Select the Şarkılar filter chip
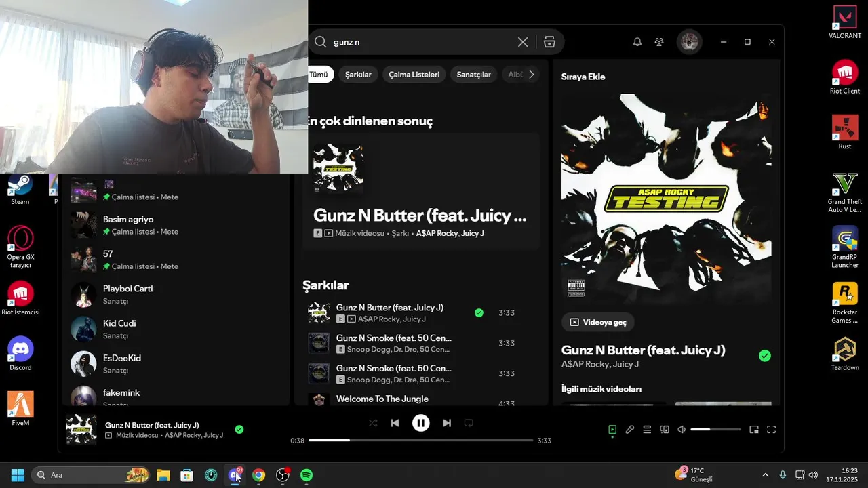Image resolution: width=868 pixels, height=488 pixels. pos(358,75)
